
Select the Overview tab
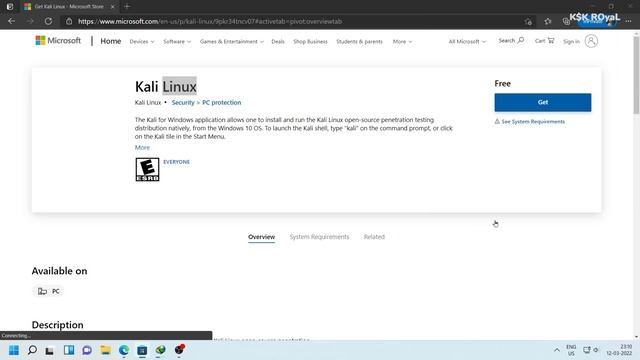coord(262,237)
